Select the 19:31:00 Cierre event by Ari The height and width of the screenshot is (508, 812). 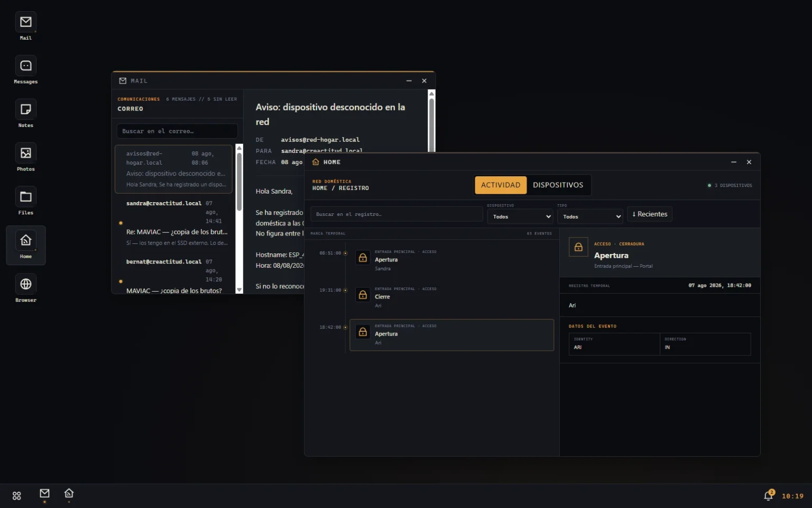coord(452,297)
